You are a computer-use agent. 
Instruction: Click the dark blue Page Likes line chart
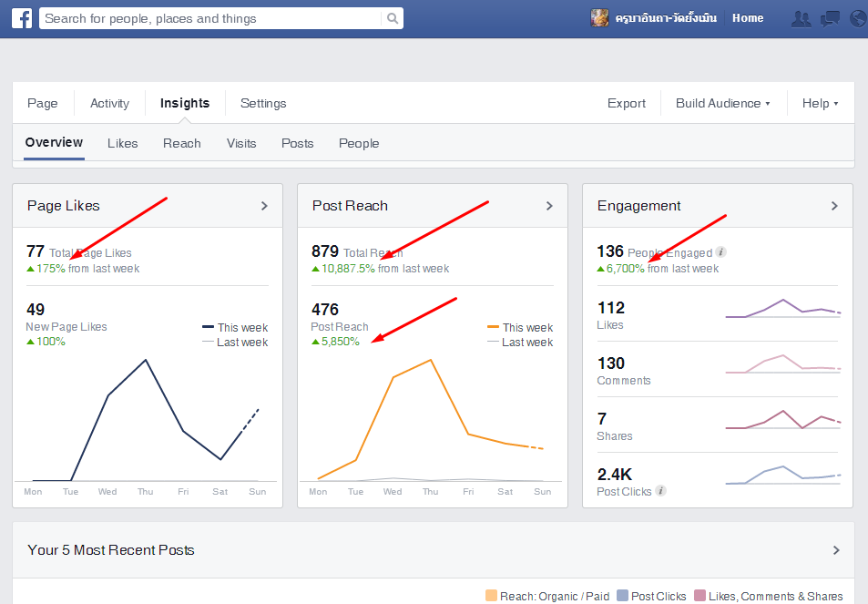pyautogui.click(x=146, y=421)
